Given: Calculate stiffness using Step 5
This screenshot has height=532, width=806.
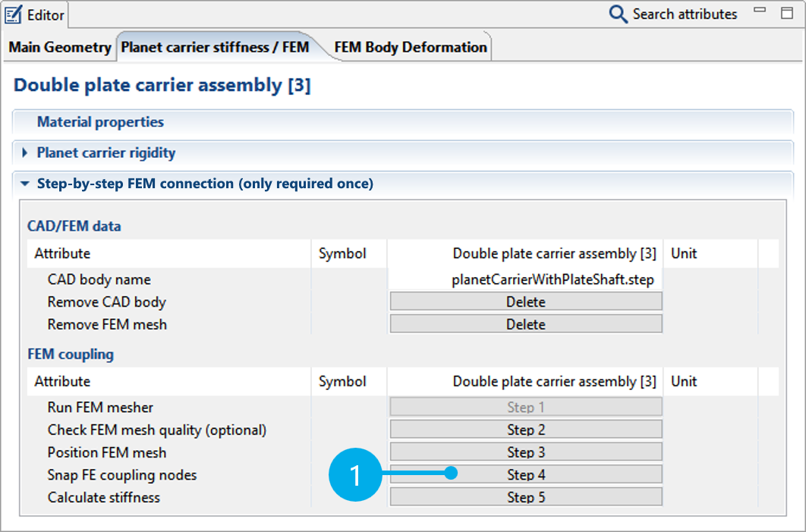Looking at the screenshot, I should point(526,497).
